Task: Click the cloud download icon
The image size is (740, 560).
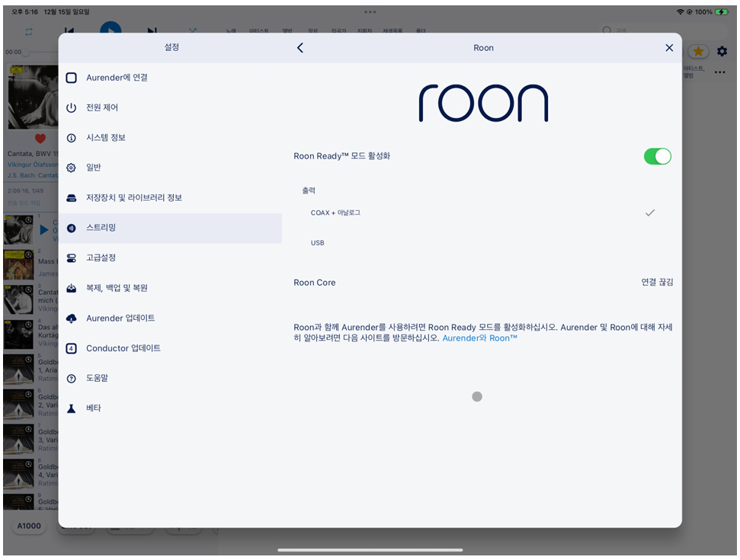Action: coord(72,318)
